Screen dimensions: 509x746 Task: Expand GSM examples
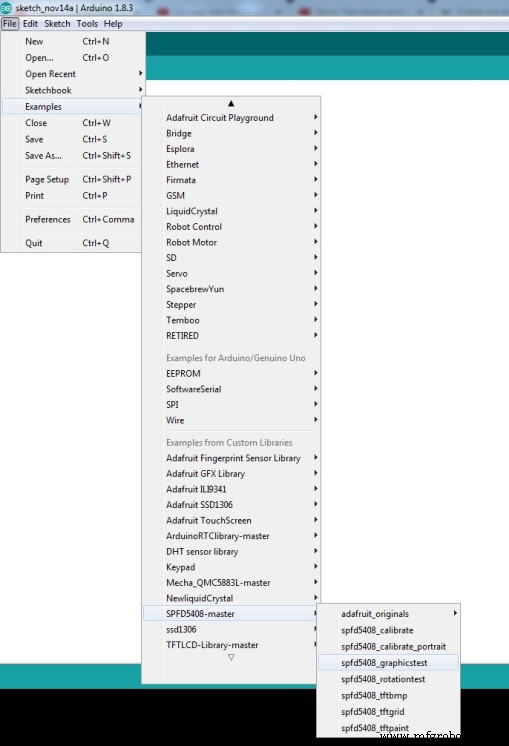tap(231, 196)
